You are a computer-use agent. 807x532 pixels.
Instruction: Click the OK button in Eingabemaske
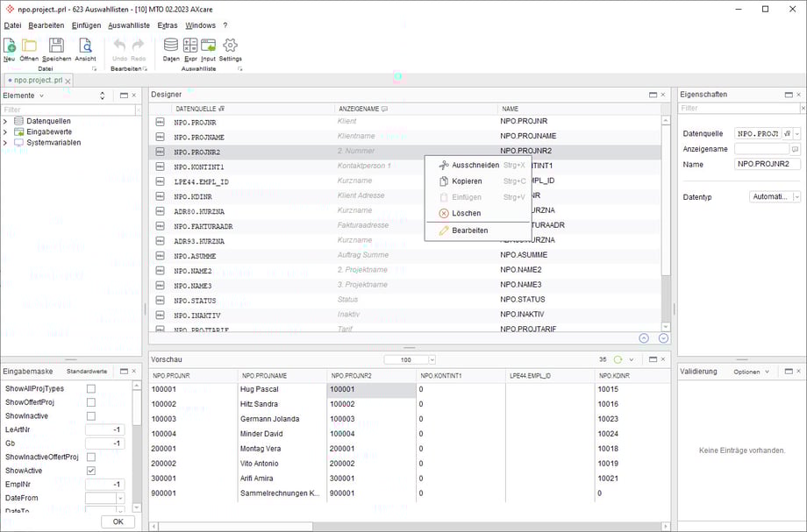coord(118,521)
